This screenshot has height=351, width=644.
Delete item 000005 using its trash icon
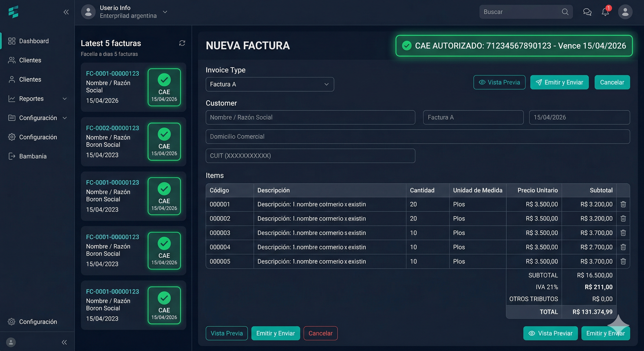623,261
